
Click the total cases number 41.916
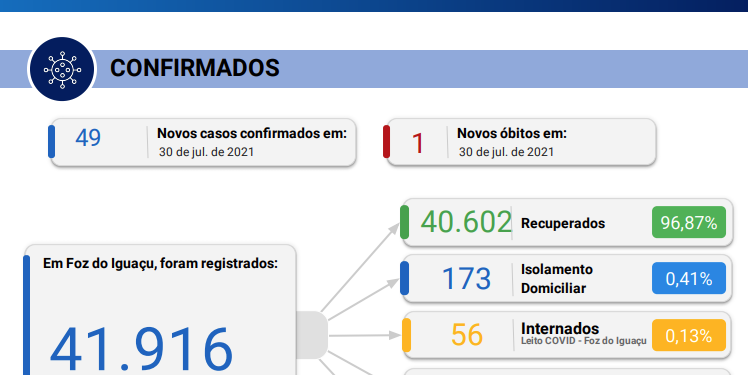pos(141,349)
